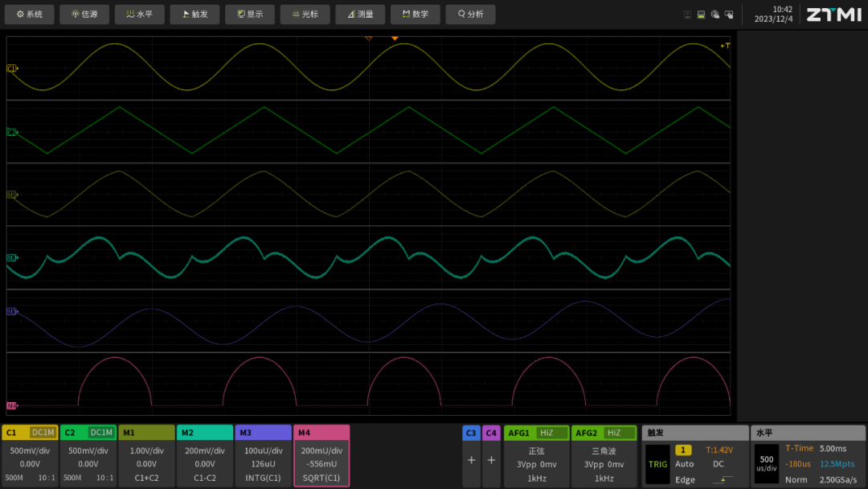This screenshot has width=868, height=489.
Task: Open the 数学 (Math) menu
Action: [x=415, y=14]
